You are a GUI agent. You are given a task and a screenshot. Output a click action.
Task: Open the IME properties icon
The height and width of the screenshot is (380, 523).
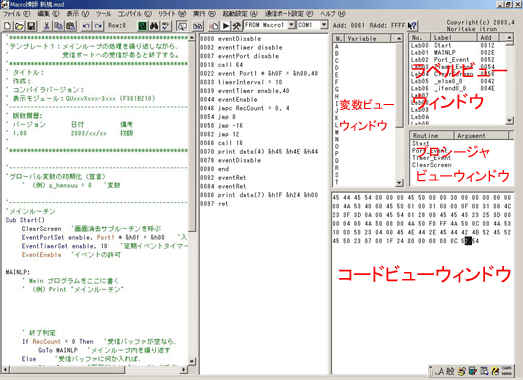point(484,371)
